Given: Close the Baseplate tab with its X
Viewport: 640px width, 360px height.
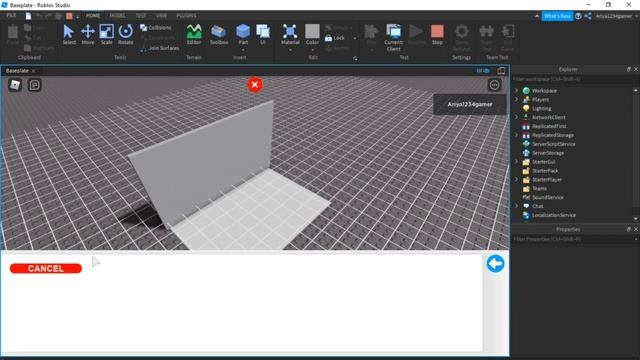Looking at the screenshot, I should [x=33, y=71].
